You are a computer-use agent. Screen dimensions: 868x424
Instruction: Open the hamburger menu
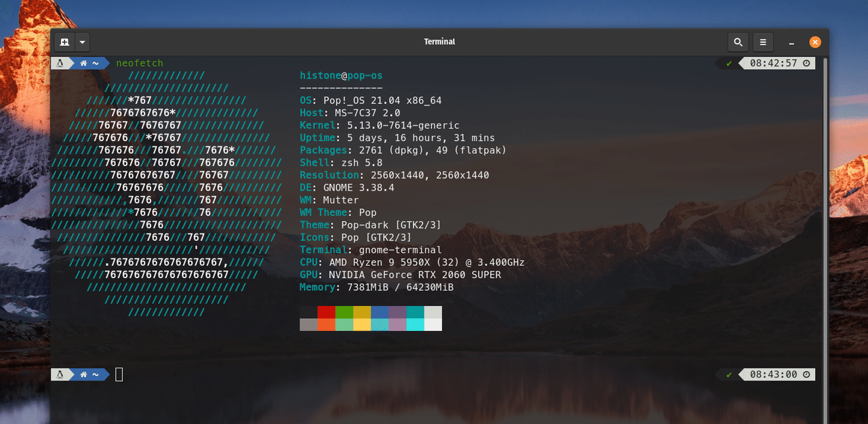[x=763, y=42]
